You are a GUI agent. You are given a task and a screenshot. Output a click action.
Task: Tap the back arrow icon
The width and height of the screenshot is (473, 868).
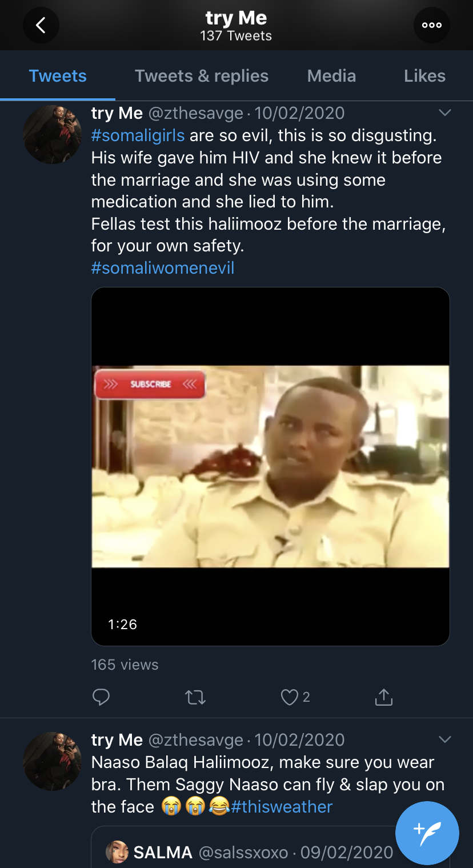point(41,25)
